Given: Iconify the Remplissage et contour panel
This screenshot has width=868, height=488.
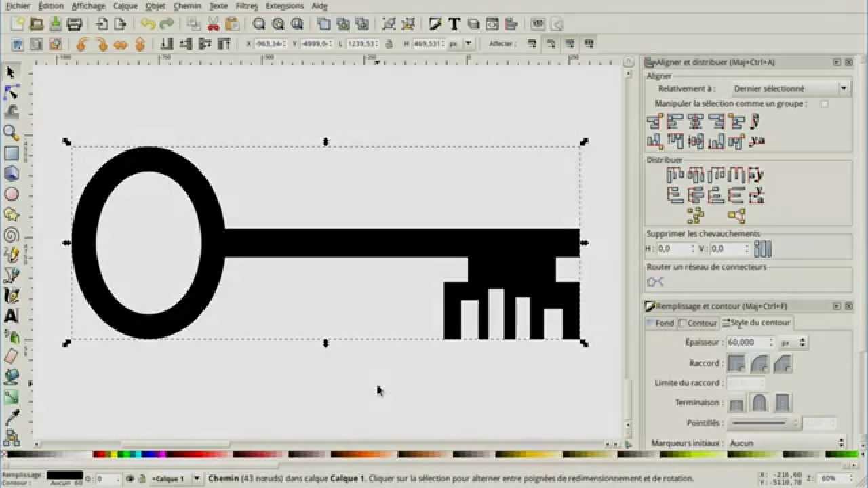Looking at the screenshot, I should coord(837,306).
